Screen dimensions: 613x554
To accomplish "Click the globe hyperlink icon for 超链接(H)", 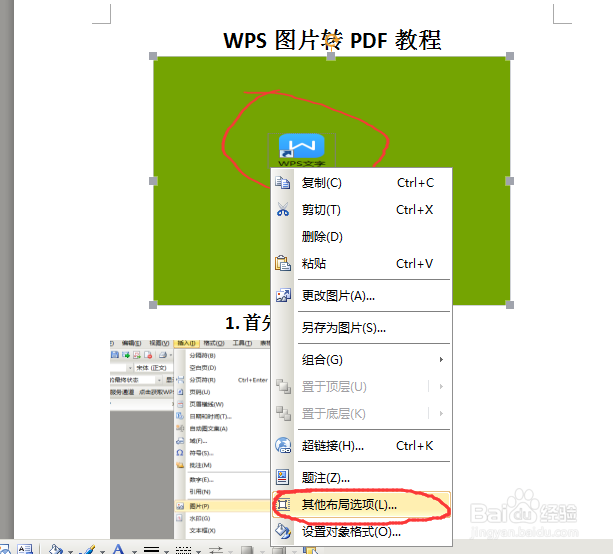I will (283, 445).
